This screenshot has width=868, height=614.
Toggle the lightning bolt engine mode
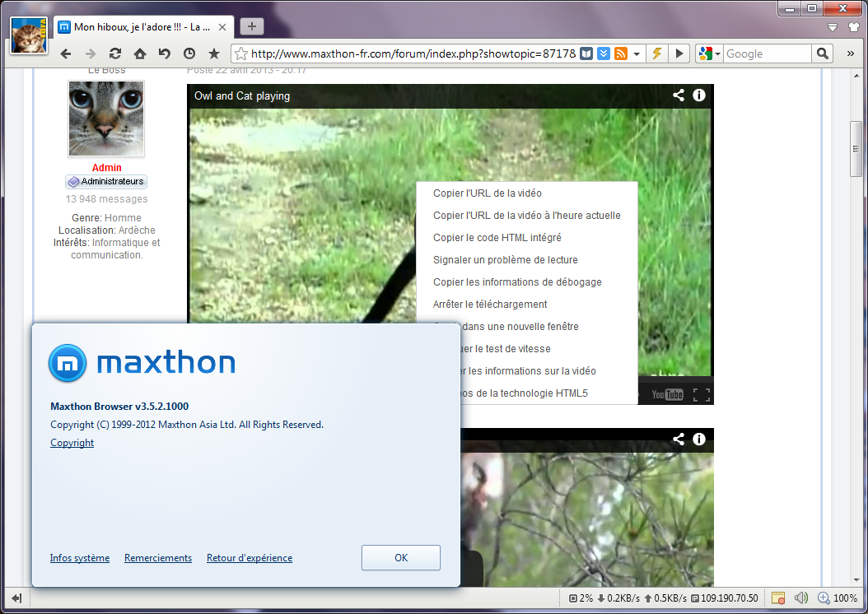coord(657,53)
